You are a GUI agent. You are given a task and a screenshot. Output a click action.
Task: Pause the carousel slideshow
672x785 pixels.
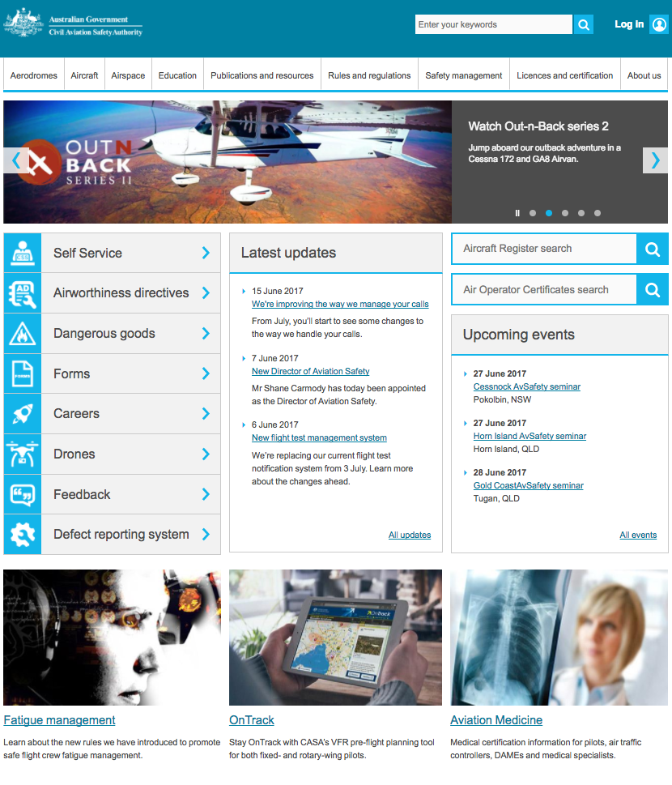click(517, 213)
